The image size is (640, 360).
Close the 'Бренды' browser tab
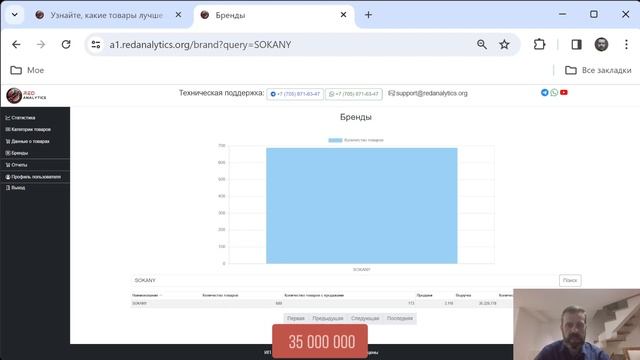click(343, 15)
